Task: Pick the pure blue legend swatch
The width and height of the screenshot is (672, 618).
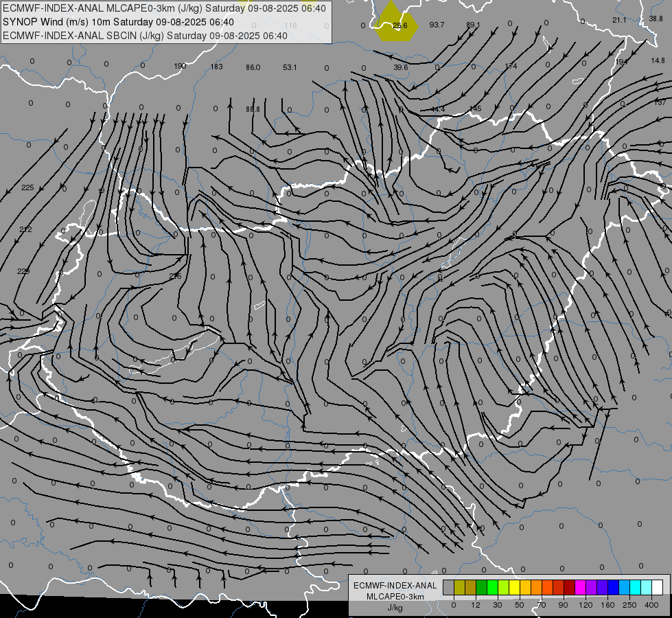Action: 614,587
